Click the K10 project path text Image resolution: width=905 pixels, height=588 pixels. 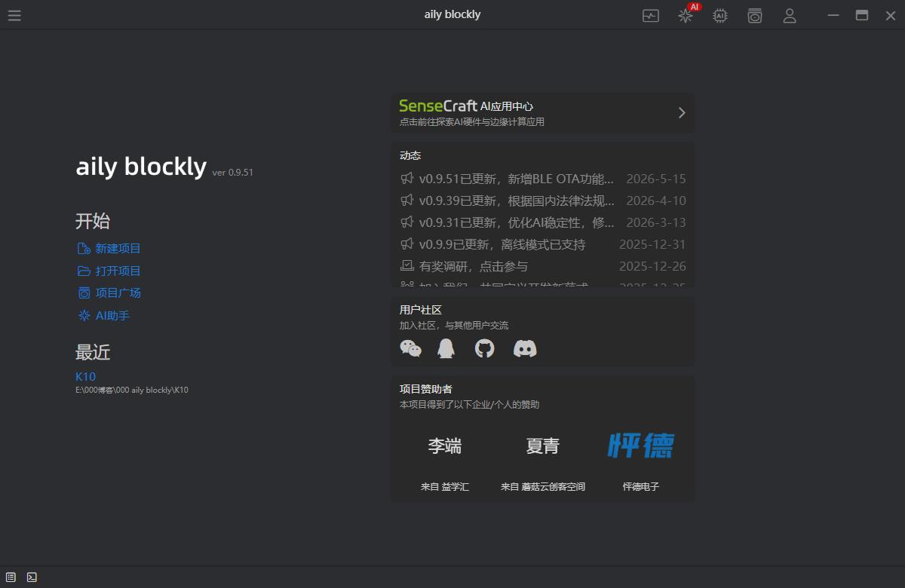[132, 390]
